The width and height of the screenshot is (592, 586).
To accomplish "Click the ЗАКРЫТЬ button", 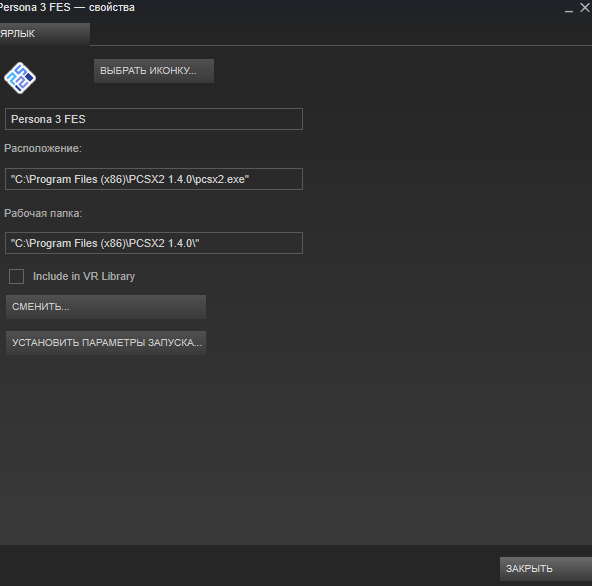I will point(546,569).
